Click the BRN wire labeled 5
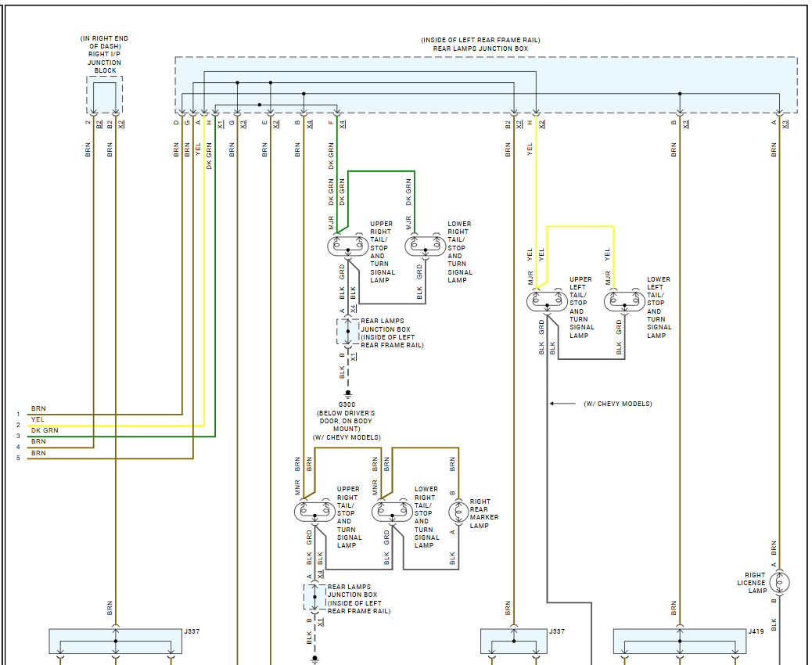The image size is (812, 665). [110, 458]
